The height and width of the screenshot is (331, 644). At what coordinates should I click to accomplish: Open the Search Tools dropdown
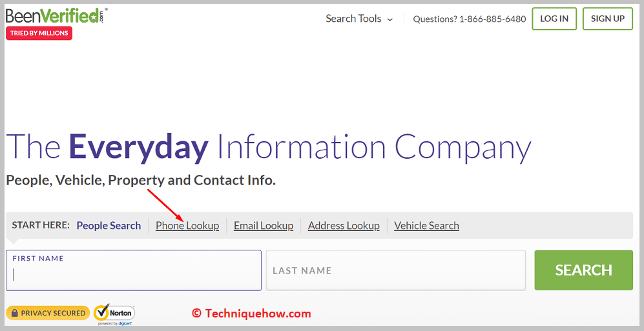[359, 19]
